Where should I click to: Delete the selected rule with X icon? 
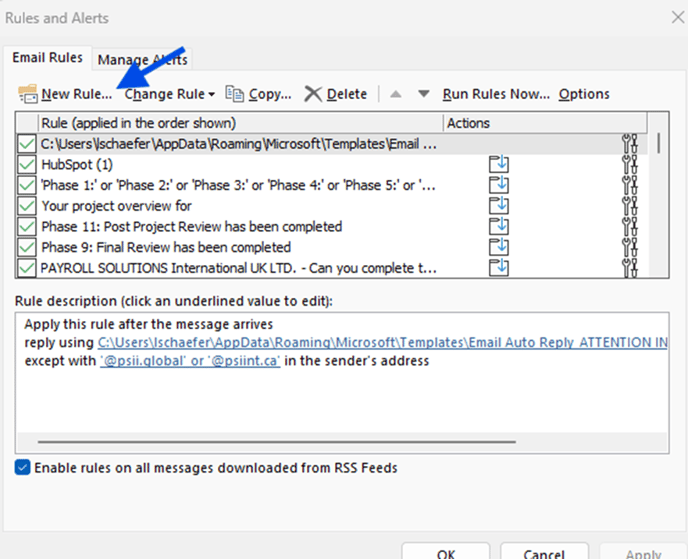[314, 94]
